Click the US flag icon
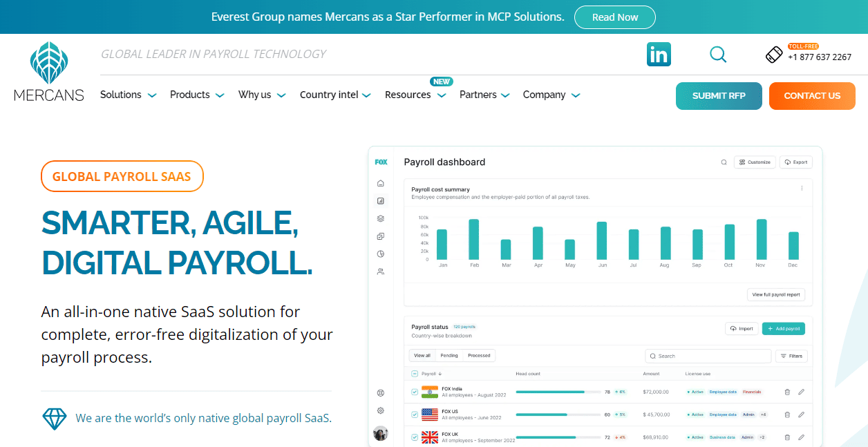Viewport: 868px width, 447px height. coord(430,415)
